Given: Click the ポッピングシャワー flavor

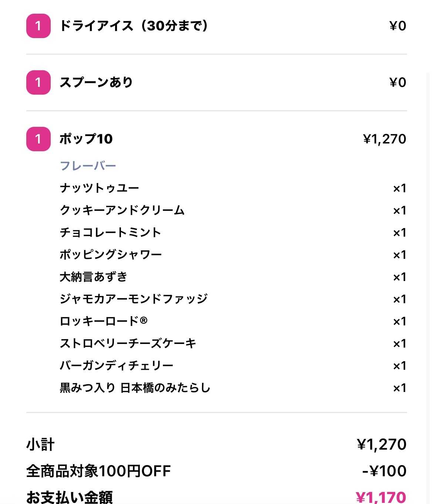Looking at the screenshot, I should click(111, 255).
